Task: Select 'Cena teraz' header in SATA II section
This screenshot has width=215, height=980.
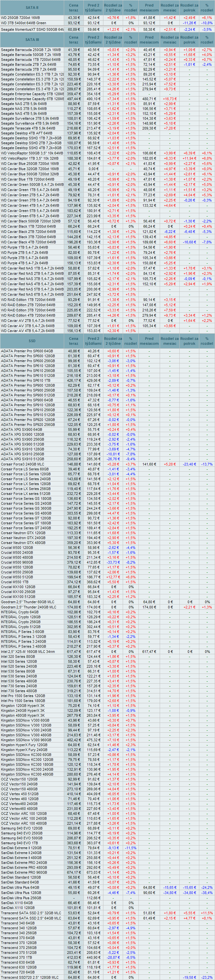Action: [x=74, y=8]
